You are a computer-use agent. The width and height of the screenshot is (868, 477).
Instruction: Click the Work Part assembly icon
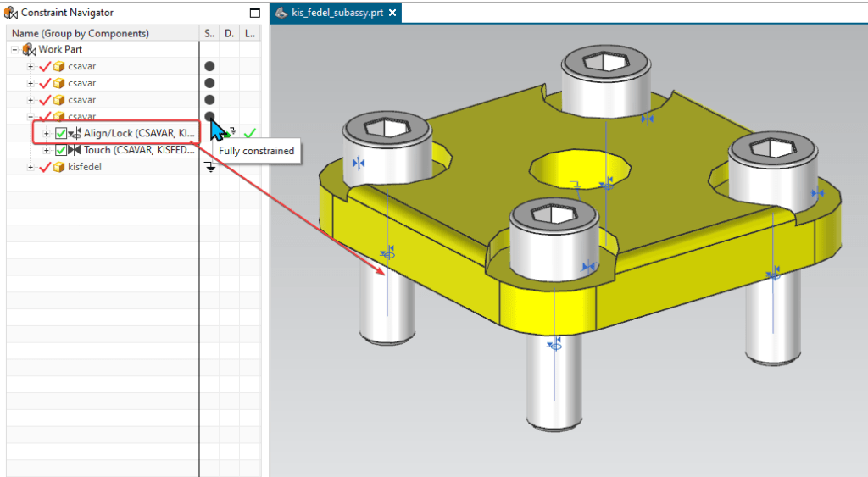[30, 50]
